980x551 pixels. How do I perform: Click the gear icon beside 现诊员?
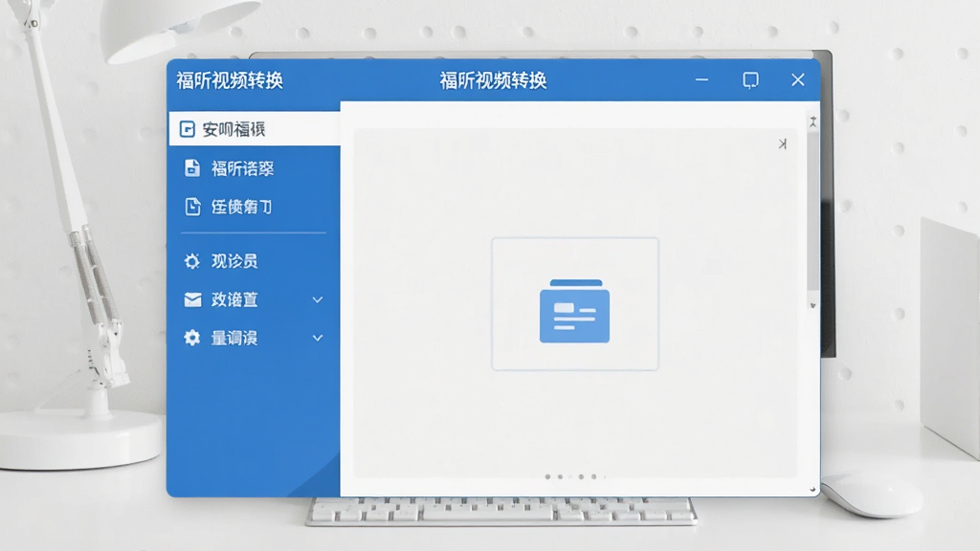click(191, 261)
